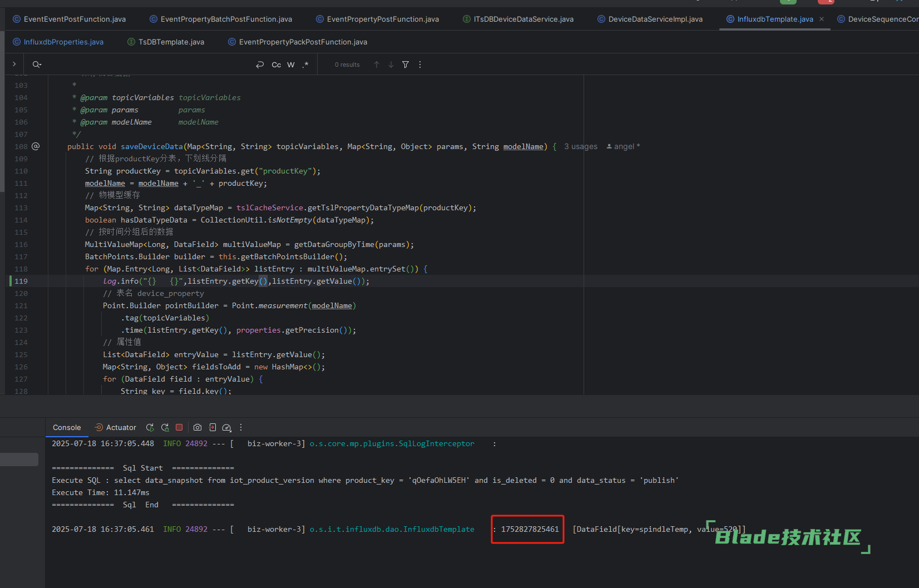Click log.info statement on line 119
Screen dimensions: 919x588
(236, 281)
